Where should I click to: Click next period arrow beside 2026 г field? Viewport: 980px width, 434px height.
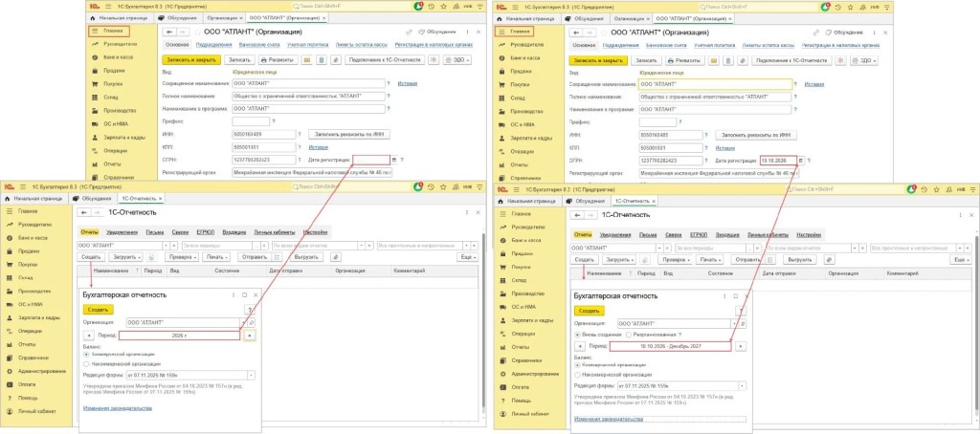pos(250,336)
